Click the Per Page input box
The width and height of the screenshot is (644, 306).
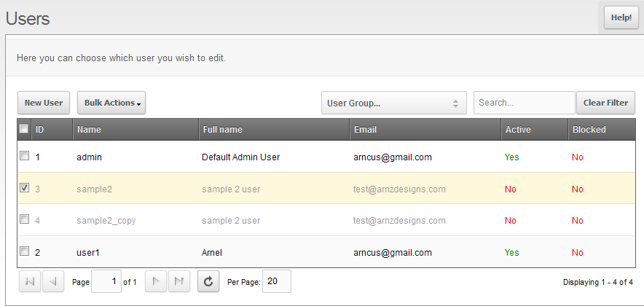276,281
